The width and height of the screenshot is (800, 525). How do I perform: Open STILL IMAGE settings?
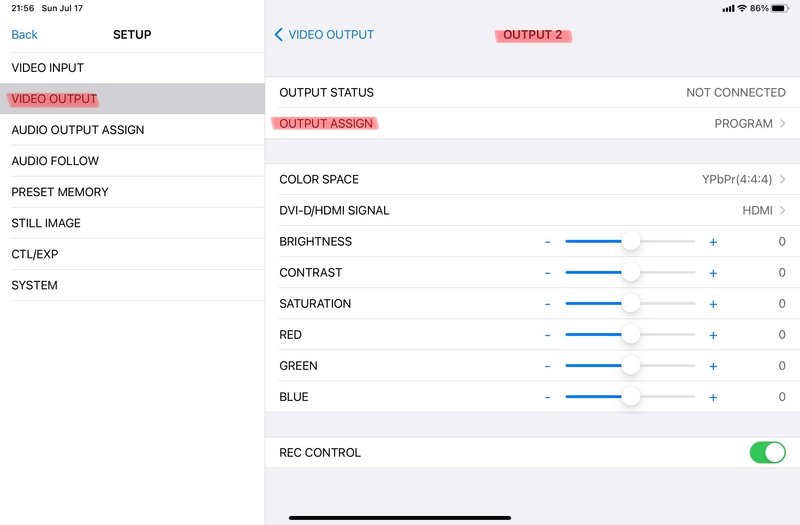[132, 223]
